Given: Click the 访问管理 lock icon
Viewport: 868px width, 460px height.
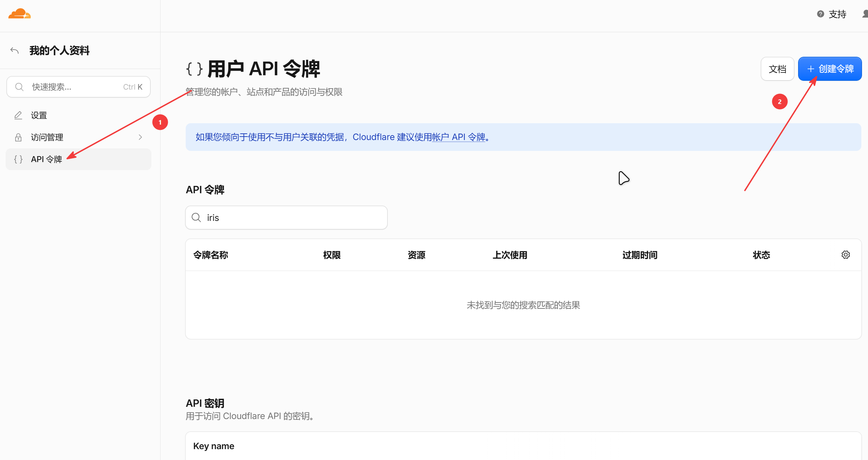Looking at the screenshot, I should pyautogui.click(x=18, y=137).
